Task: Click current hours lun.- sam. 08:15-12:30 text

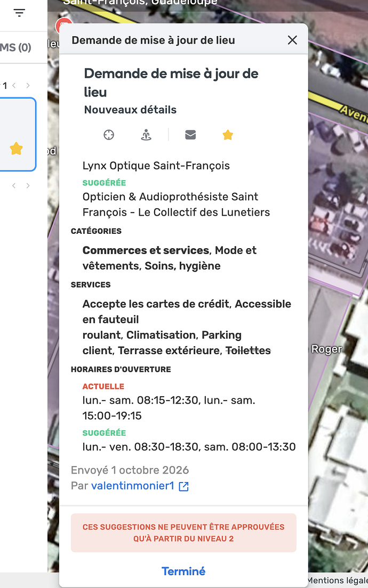Action: (x=169, y=408)
